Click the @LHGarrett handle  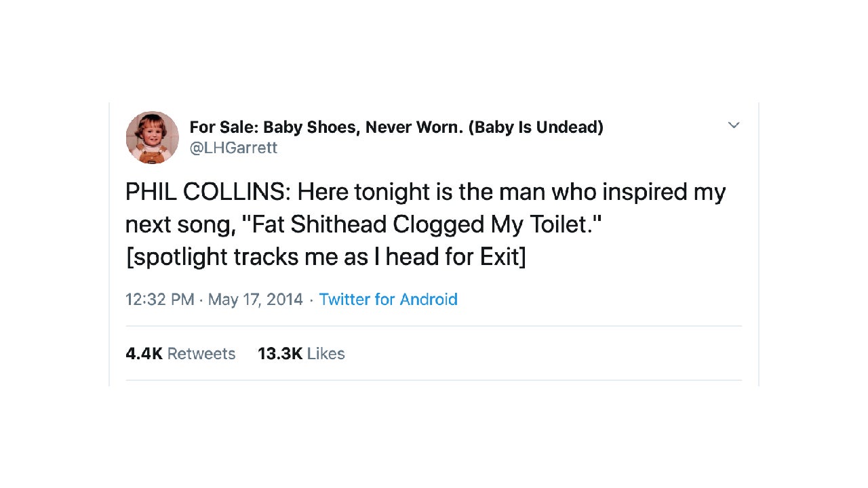233,148
